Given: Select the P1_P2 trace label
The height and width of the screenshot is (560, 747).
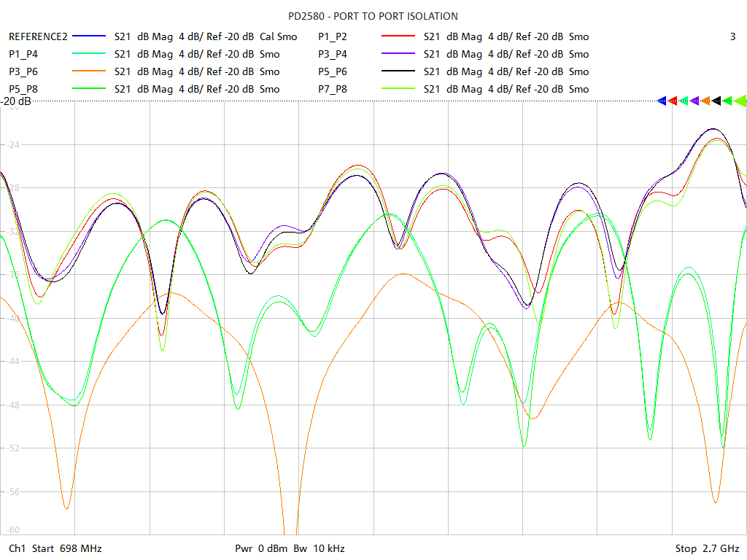Looking at the screenshot, I should click(333, 36).
